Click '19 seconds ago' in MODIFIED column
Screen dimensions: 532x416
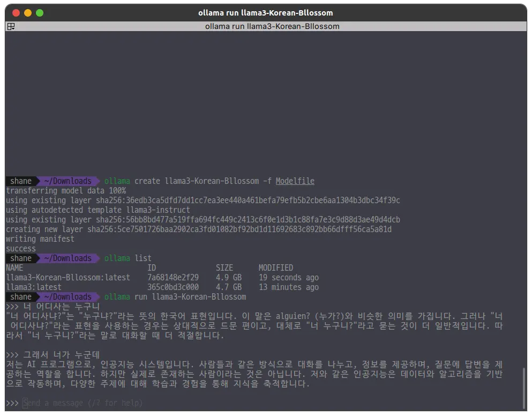point(288,278)
